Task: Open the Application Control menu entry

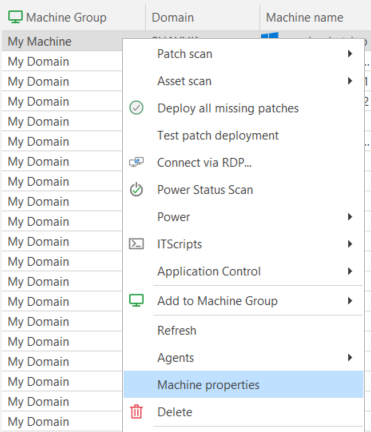Action: [243, 271]
